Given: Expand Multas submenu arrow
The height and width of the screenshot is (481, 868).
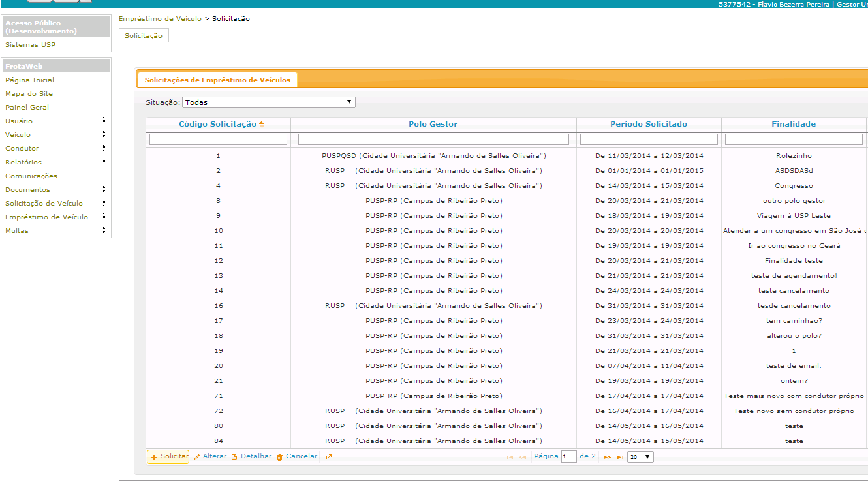Looking at the screenshot, I should (x=104, y=230).
